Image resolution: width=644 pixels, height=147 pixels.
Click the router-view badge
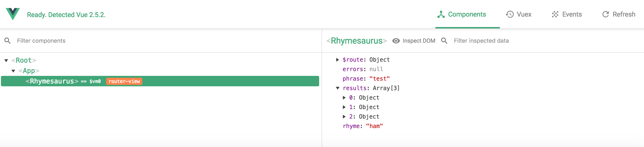[124, 82]
